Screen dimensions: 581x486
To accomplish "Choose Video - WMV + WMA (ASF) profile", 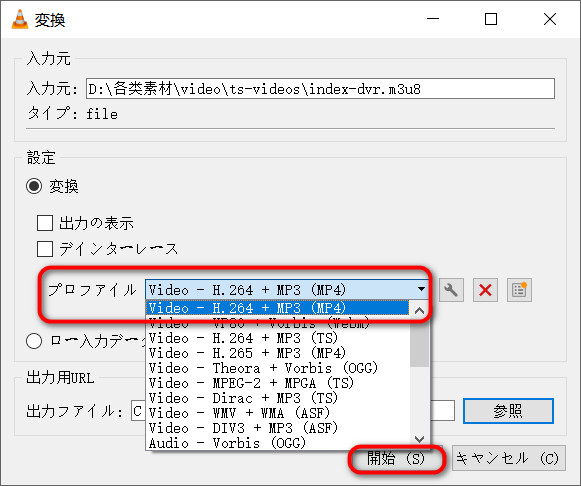I will click(278, 413).
